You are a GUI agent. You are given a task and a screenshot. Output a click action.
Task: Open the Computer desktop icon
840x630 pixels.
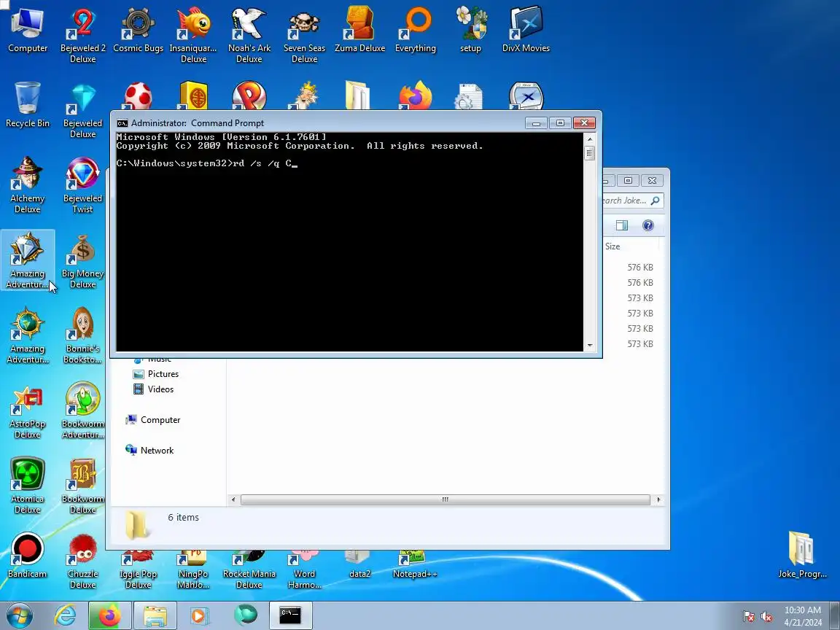[27, 29]
